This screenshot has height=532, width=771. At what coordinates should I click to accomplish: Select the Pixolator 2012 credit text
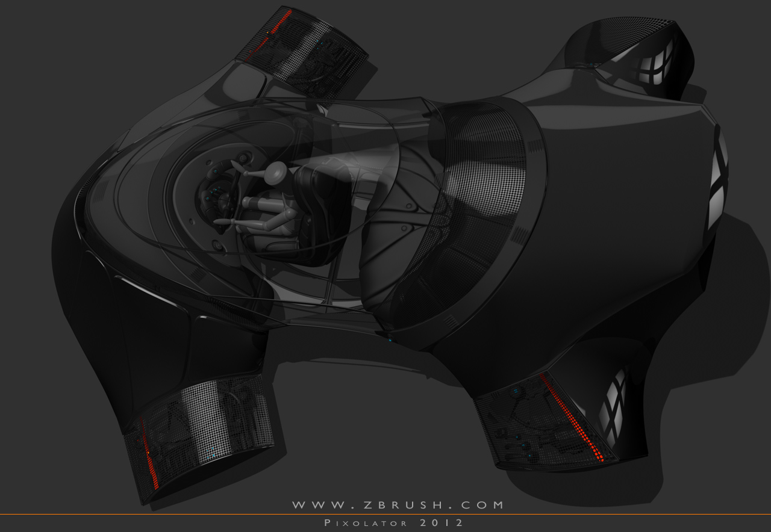coord(394,523)
